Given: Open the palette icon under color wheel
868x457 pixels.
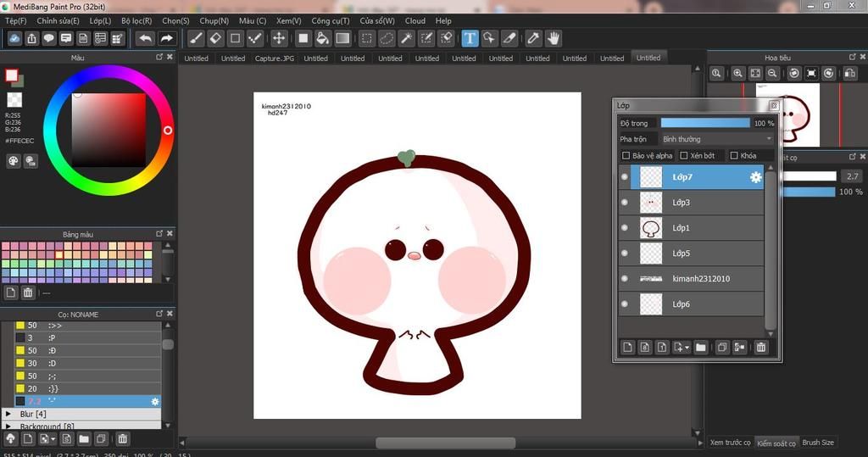Looking at the screenshot, I should [x=14, y=161].
